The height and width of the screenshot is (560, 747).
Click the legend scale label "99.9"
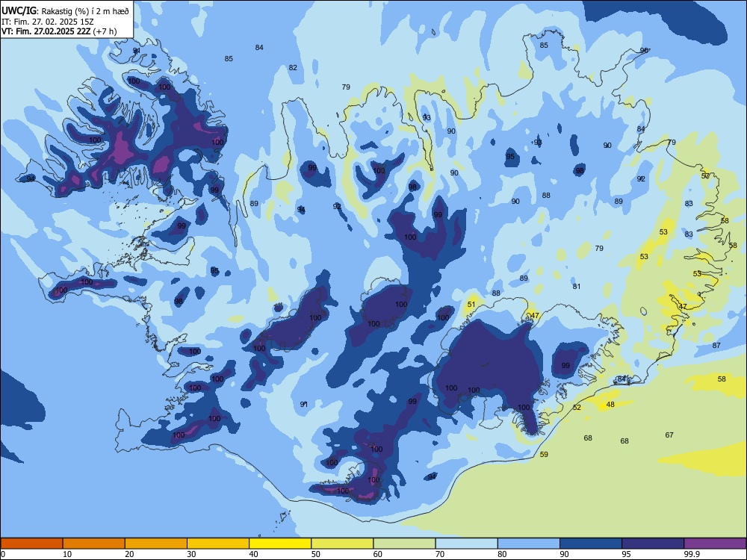[x=692, y=554]
